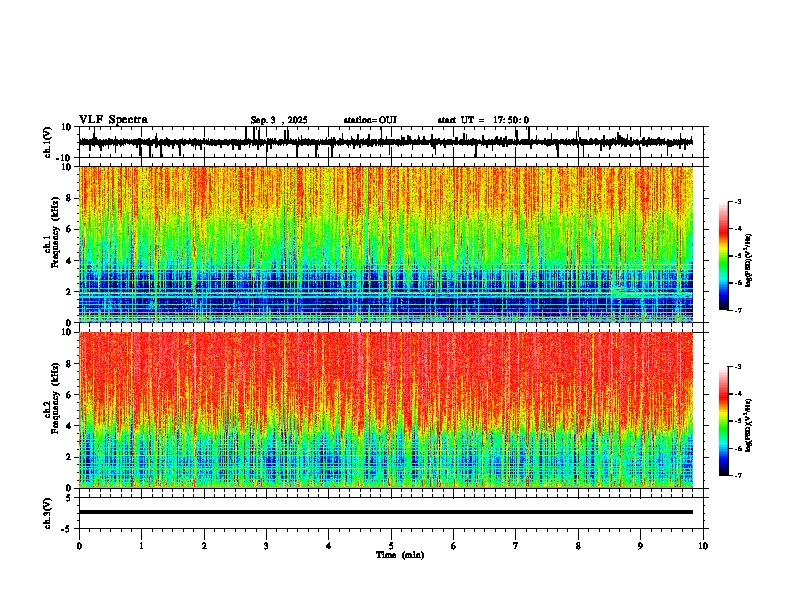Click the '-3' label on ch.1 colorbar
The image size is (792, 612).
point(737,201)
